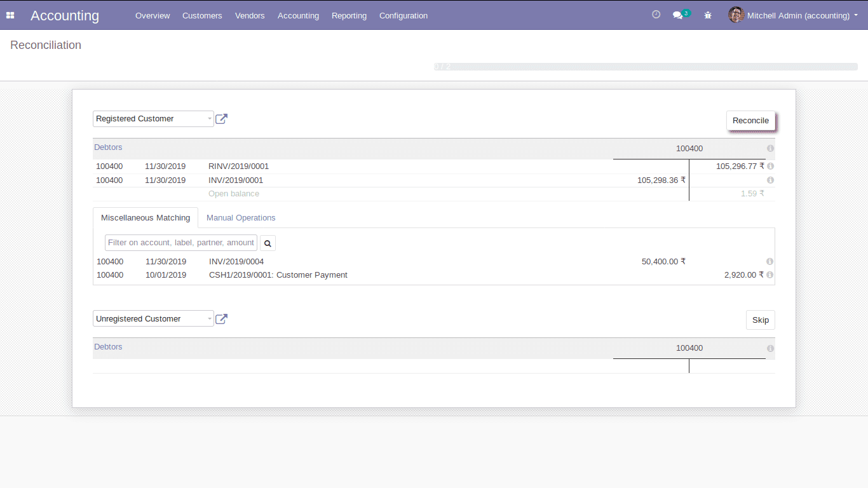Open the apps grid menu icon

click(x=10, y=15)
